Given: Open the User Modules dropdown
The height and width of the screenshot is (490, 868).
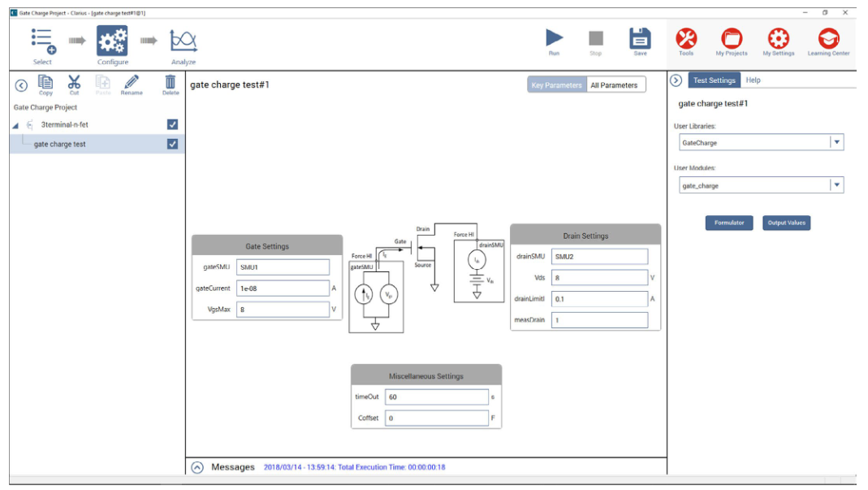Looking at the screenshot, I should (x=838, y=184).
